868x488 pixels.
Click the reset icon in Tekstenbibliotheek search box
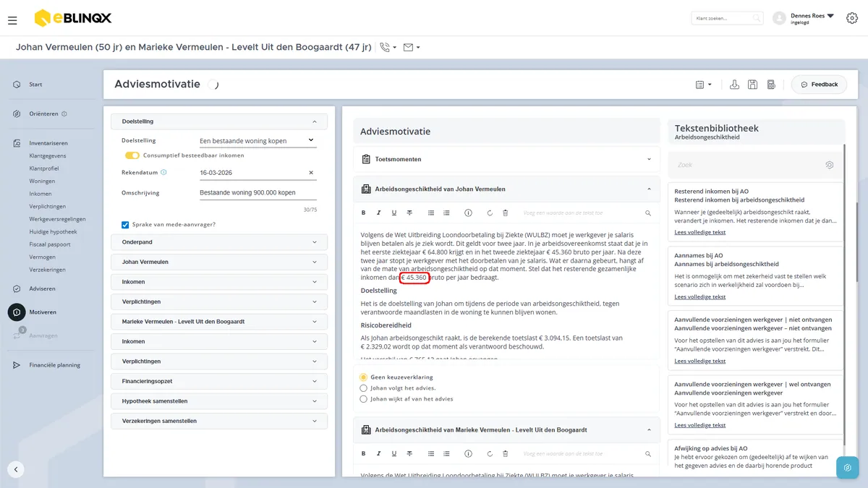click(829, 165)
